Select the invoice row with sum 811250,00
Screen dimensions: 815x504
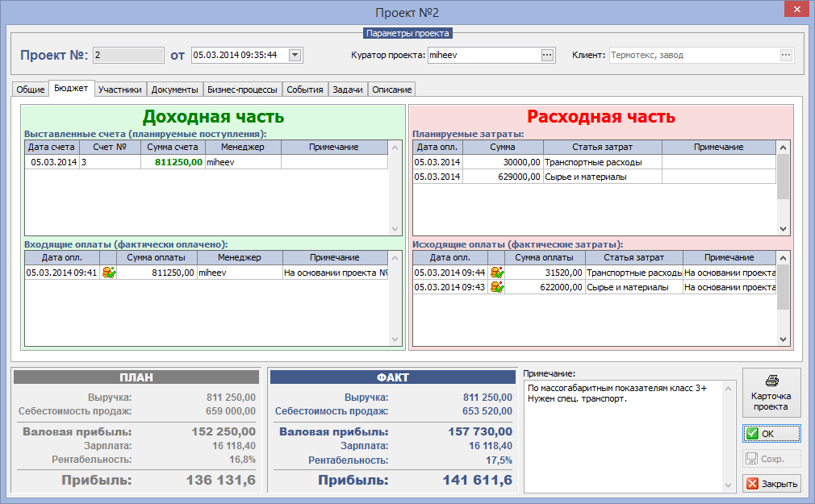207,162
